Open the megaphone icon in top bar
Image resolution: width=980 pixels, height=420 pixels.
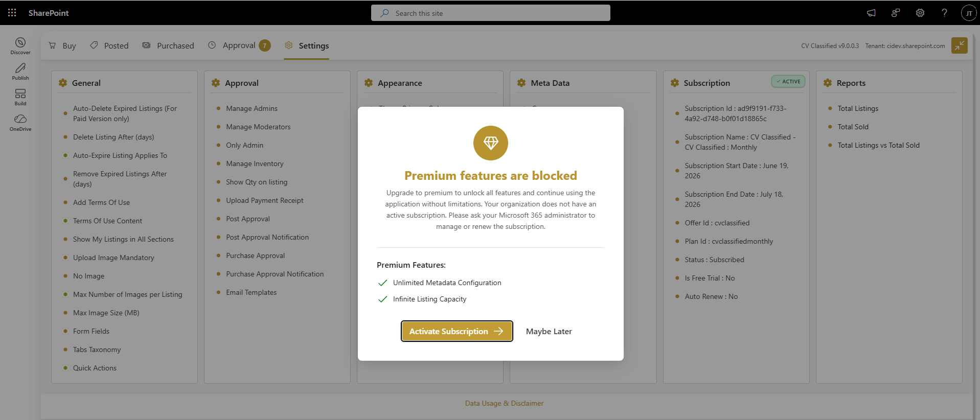tap(871, 13)
